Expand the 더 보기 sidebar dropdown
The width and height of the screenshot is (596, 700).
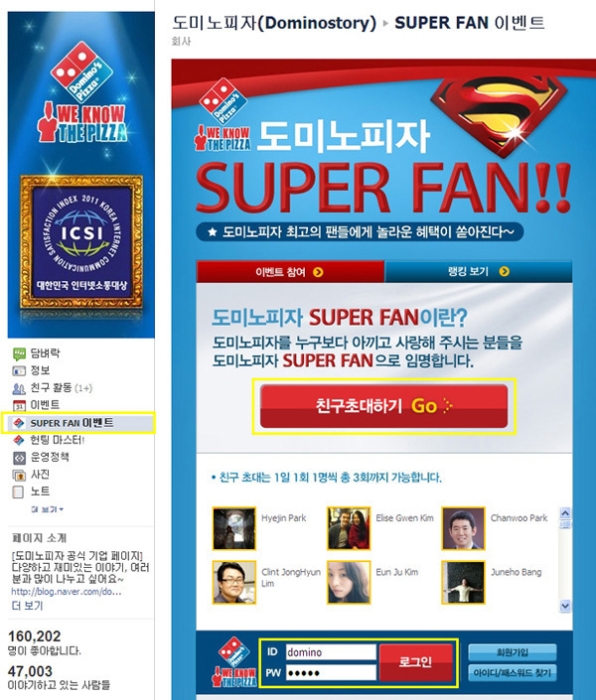point(48,509)
